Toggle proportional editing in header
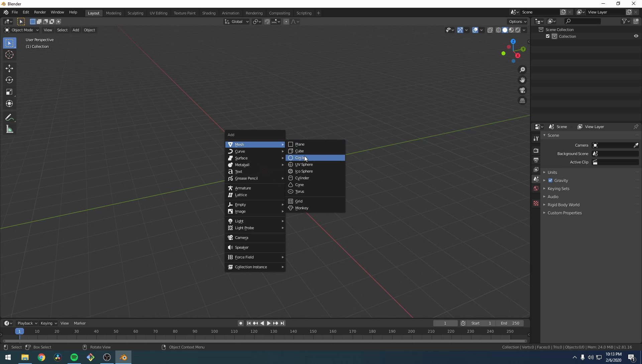This screenshot has height=364, width=642. click(x=286, y=22)
